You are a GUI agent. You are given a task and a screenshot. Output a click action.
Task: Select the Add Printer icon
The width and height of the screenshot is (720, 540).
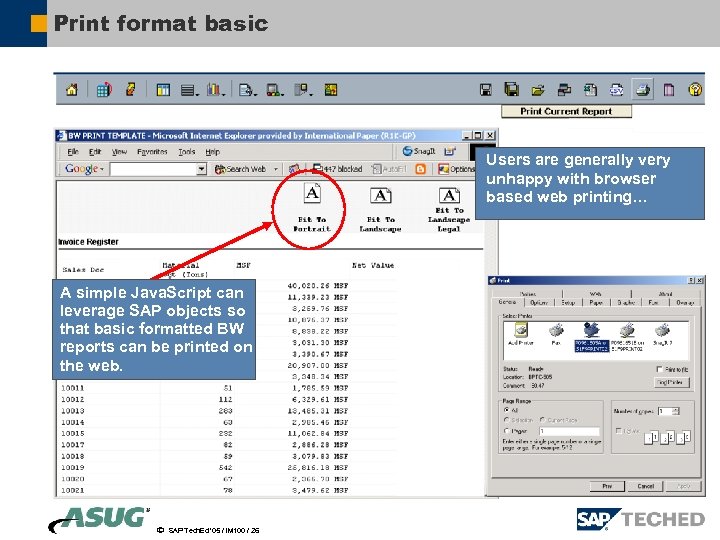tap(520, 334)
